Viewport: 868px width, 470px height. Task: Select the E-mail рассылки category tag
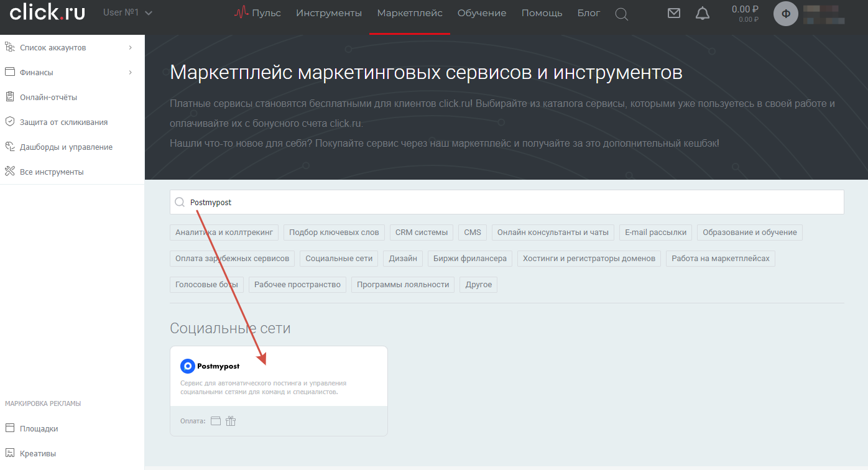pos(656,233)
